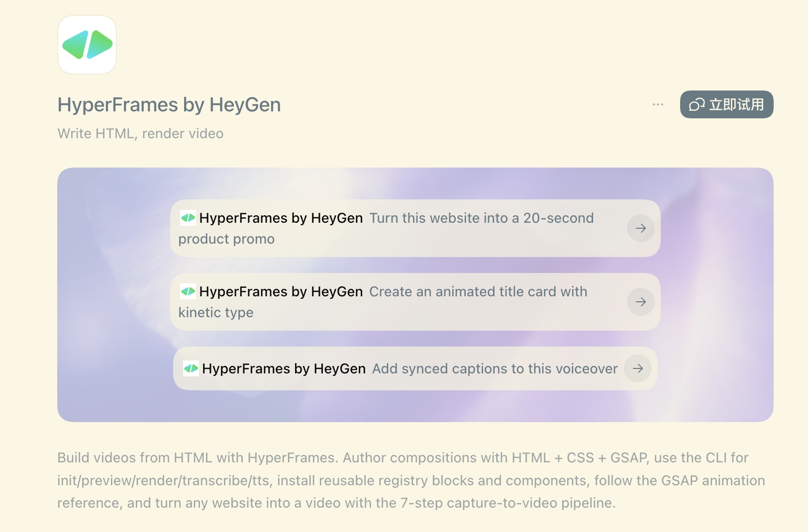Open the three-dot more options menu
Screen dimensions: 808x532
pyautogui.click(x=658, y=104)
